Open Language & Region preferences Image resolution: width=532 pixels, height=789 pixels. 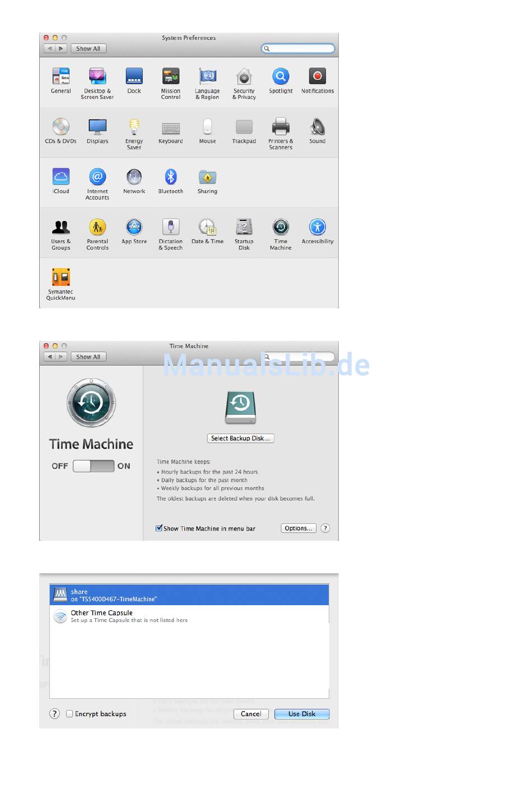[x=207, y=83]
